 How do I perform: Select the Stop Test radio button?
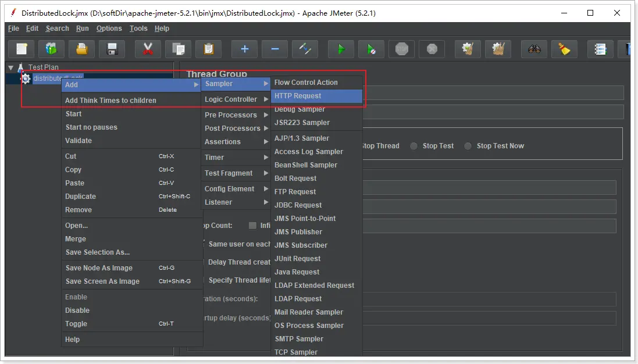pyautogui.click(x=414, y=146)
